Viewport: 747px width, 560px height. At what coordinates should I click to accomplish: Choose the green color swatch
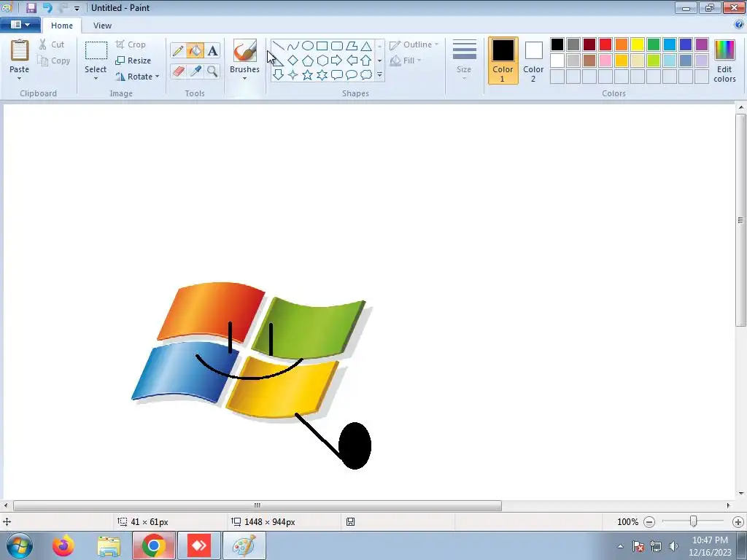[x=654, y=44]
